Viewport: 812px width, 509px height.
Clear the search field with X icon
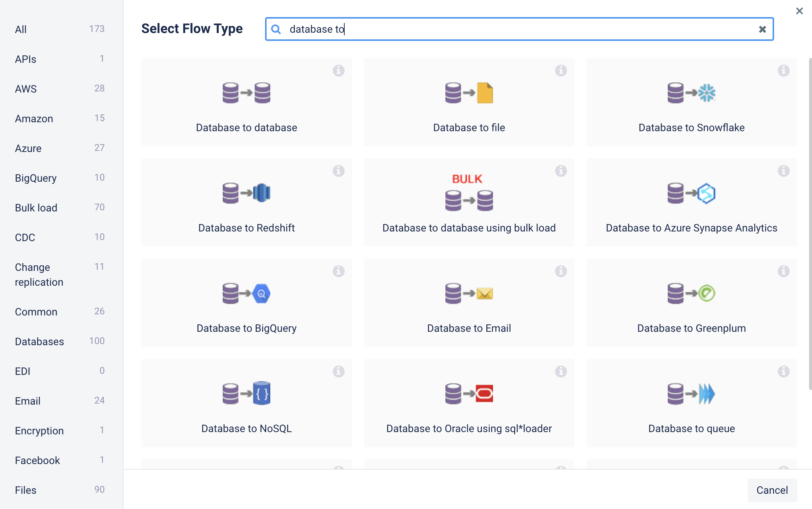point(762,29)
